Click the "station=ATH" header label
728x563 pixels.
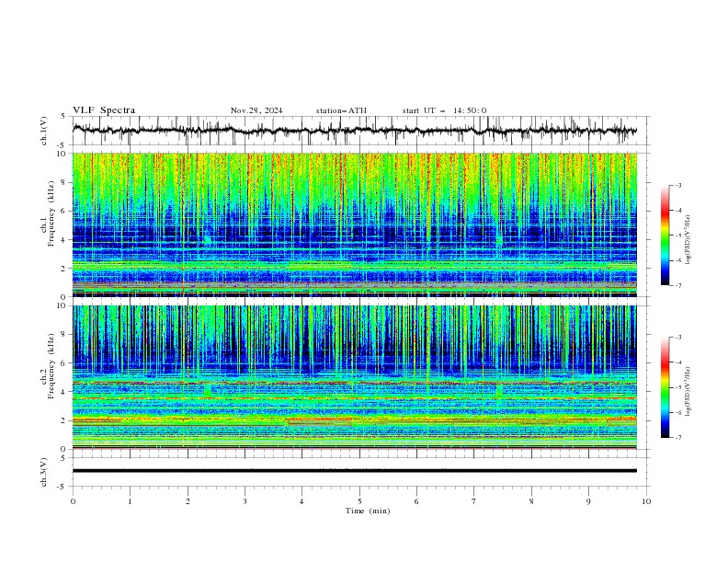coord(341,110)
